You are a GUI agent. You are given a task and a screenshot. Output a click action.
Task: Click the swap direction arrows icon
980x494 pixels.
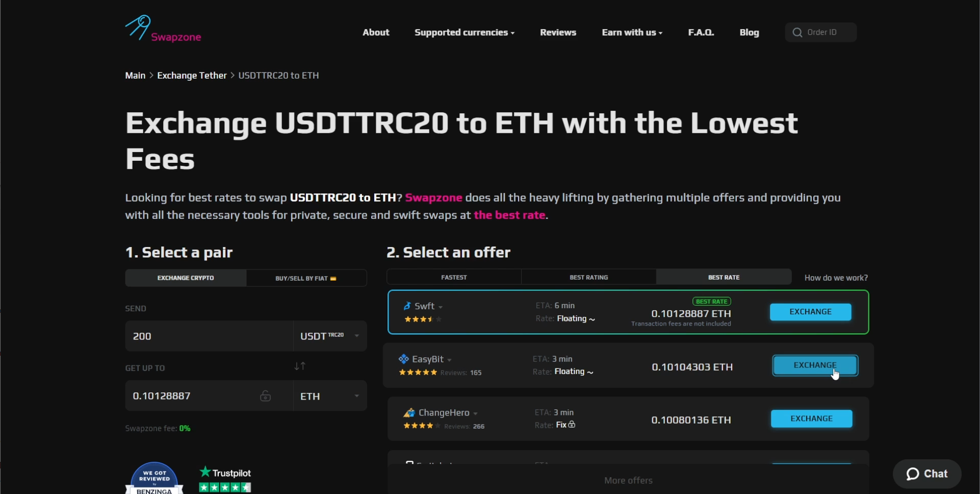coord(300,366)
